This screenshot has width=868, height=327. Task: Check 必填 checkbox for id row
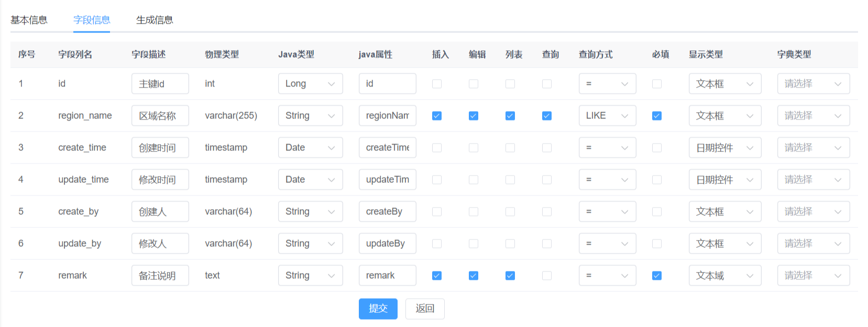[x=657, y=84]
